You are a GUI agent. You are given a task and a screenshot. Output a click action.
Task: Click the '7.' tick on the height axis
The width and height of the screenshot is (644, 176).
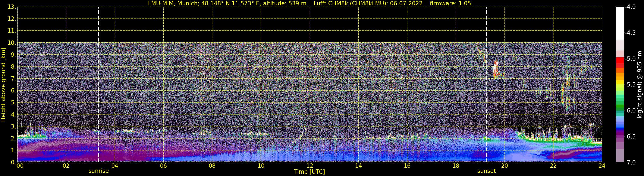(13, 79)
